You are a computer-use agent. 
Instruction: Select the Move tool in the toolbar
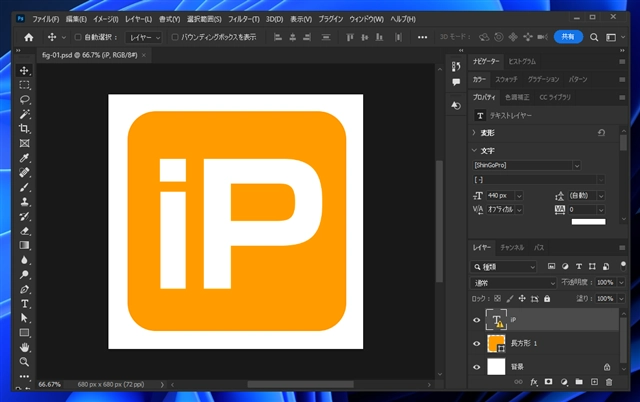25,71
